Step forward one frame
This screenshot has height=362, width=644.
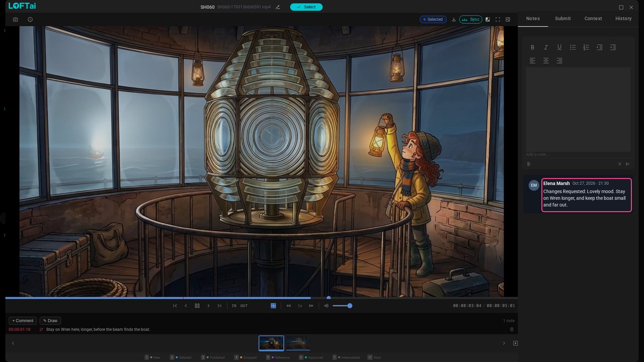[208, 306]
